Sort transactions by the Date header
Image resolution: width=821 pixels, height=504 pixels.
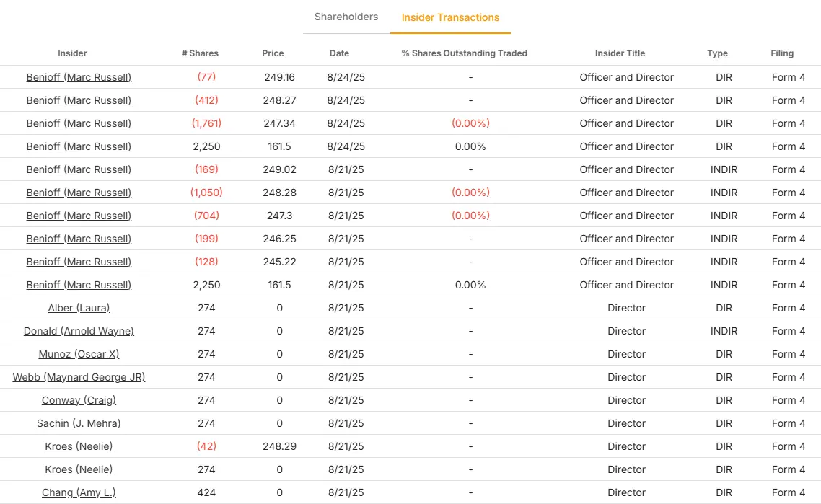pyautogui.click(x=339, y=53)
